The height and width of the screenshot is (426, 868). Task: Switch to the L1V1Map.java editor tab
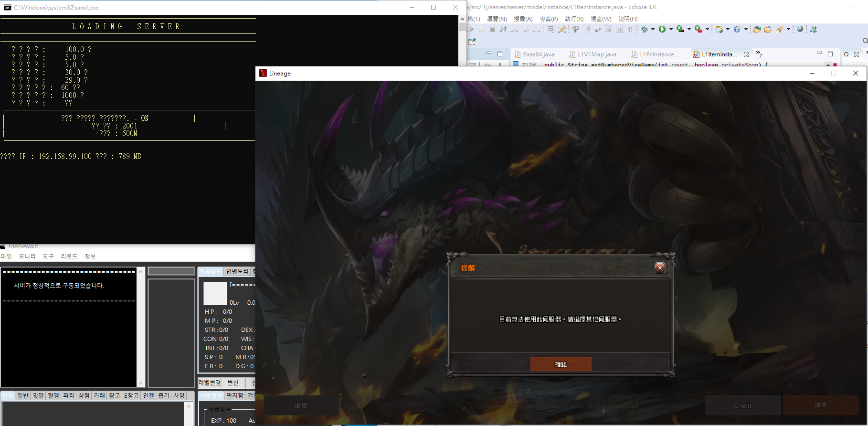point(593,54)
